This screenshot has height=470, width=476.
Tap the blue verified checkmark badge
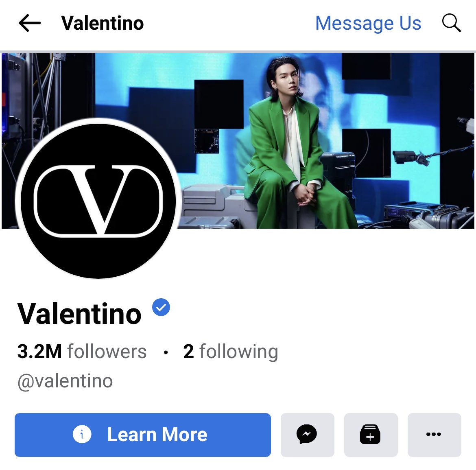tap(161, 307)
